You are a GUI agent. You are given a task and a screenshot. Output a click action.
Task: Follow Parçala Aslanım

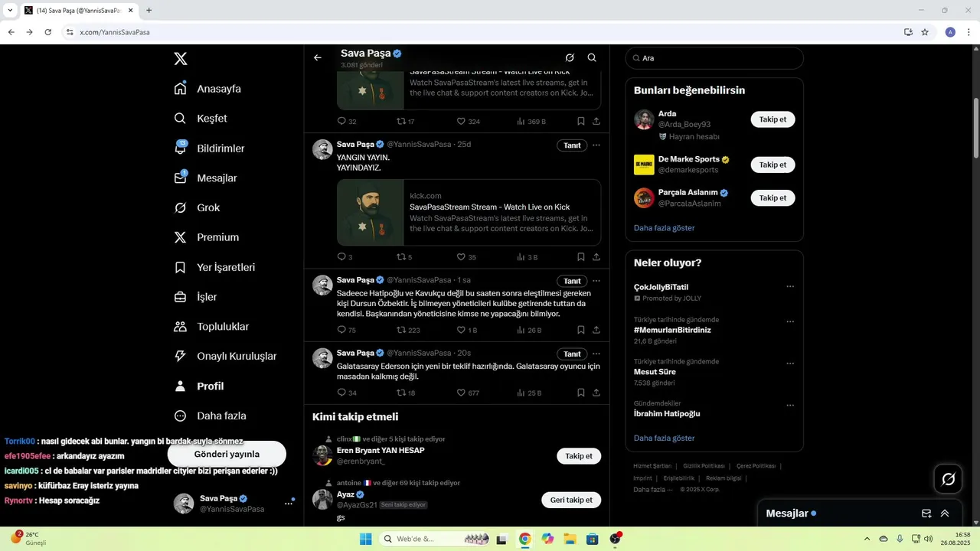[773, 197]
